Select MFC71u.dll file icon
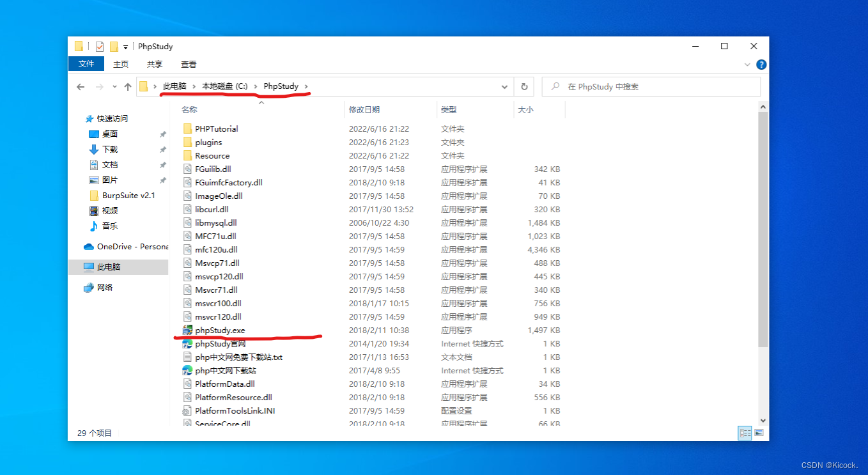This screenshot has width=868, height=475. [x=187, y=236]
